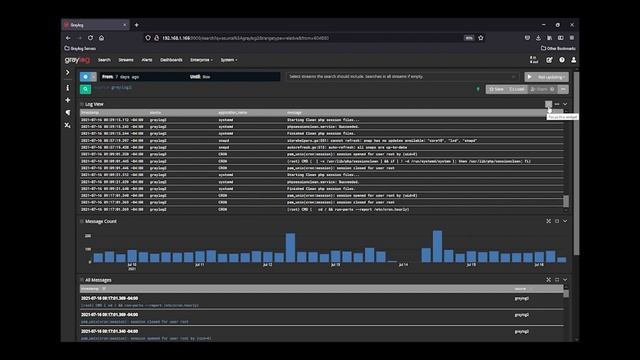Open the sidebar create plus icon
The image size is (640, 360).
pos(68,100)
